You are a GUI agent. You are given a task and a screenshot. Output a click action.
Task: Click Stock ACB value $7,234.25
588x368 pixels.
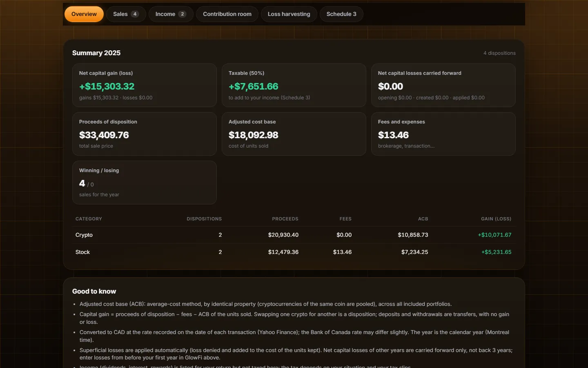click(x=414, y=252)
